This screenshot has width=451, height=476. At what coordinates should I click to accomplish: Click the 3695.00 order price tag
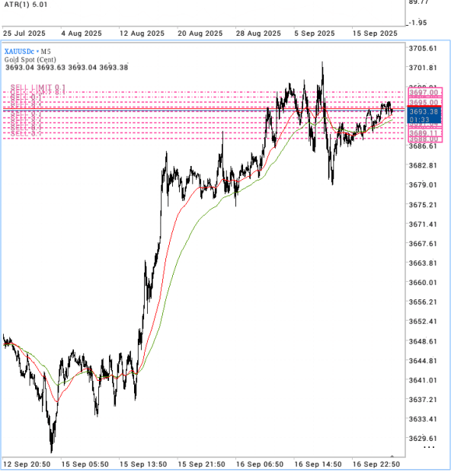click(424, 102)
